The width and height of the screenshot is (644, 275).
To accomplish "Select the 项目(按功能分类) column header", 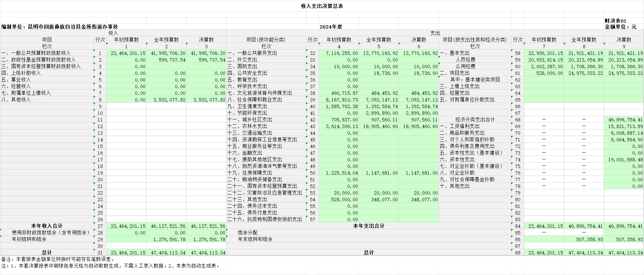I will [266, 40].
